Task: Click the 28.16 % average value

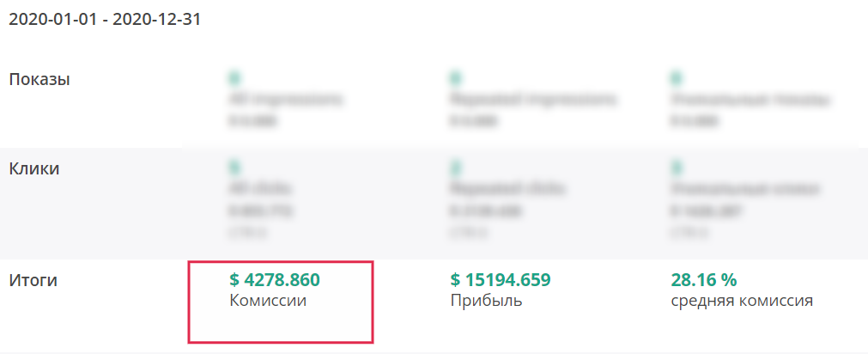Action: (x=704, y=280)
